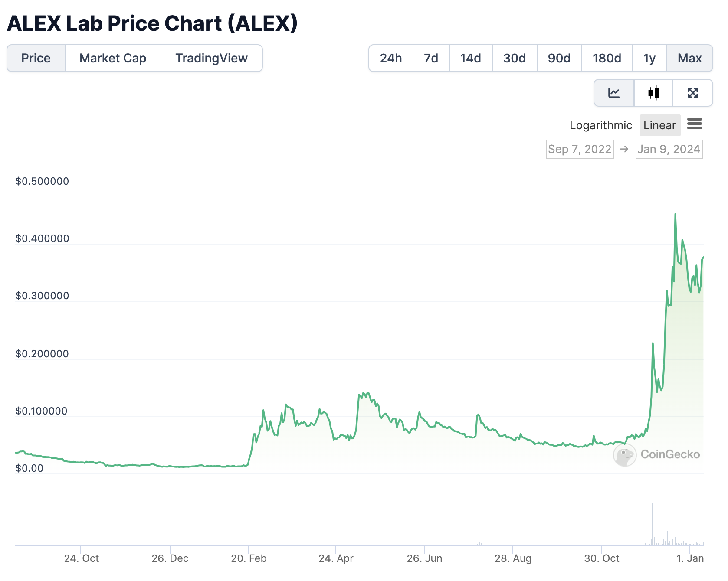Screen dimensions: 728x581
Task: Switch to candlestick chart view icon
Action: [653, 93]
